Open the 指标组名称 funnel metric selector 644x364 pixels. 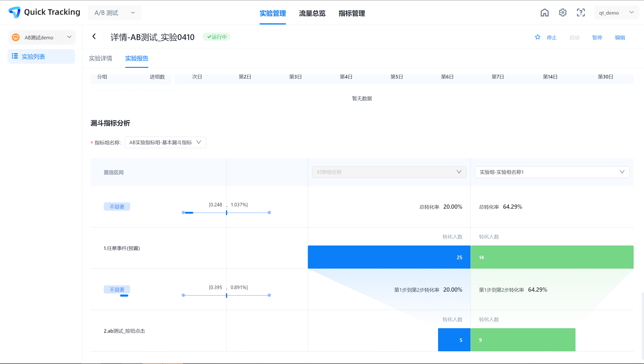tap(165, 142)
